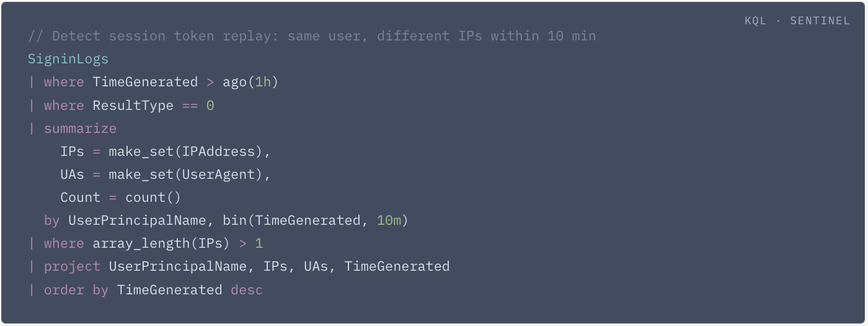Click the bin function name
Screen dimensions: 868x326
click(234, 220)
